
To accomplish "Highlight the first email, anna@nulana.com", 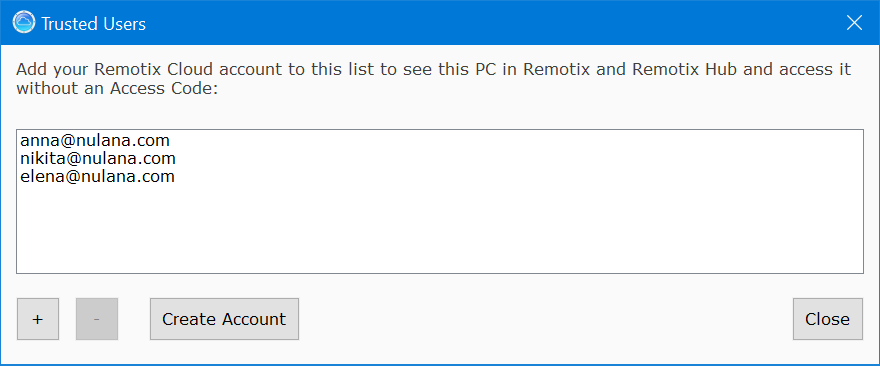I will pyautogui.click(x=95, y=140).
